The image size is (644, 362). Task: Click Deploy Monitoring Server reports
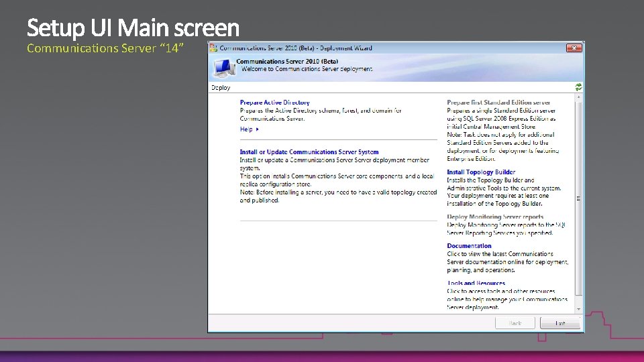tap(495, 217)
